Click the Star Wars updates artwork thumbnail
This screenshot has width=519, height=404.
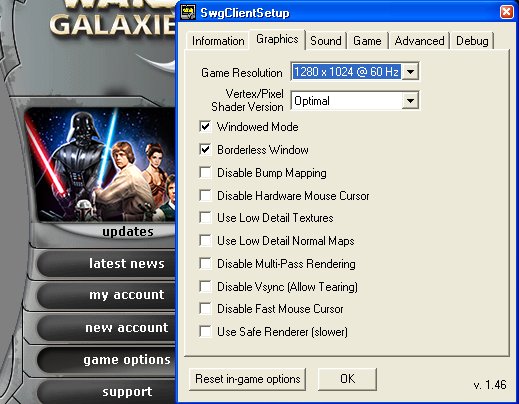100,164
